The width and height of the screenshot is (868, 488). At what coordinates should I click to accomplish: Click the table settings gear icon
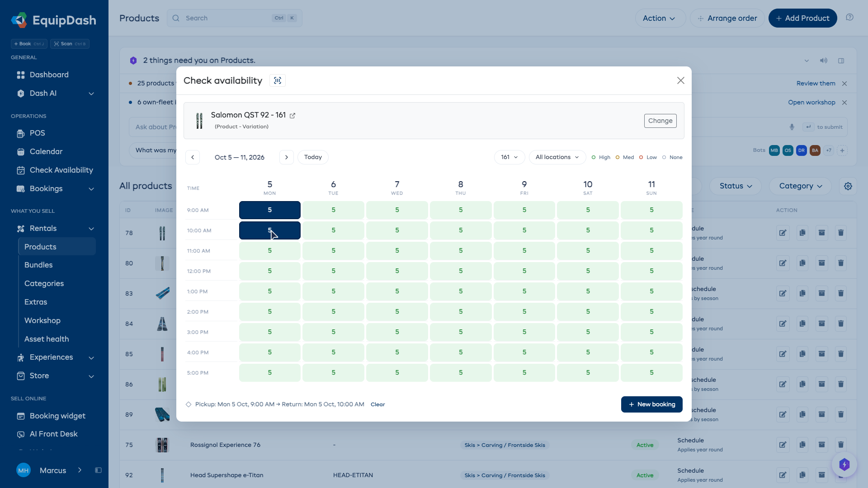click(848, 186)
